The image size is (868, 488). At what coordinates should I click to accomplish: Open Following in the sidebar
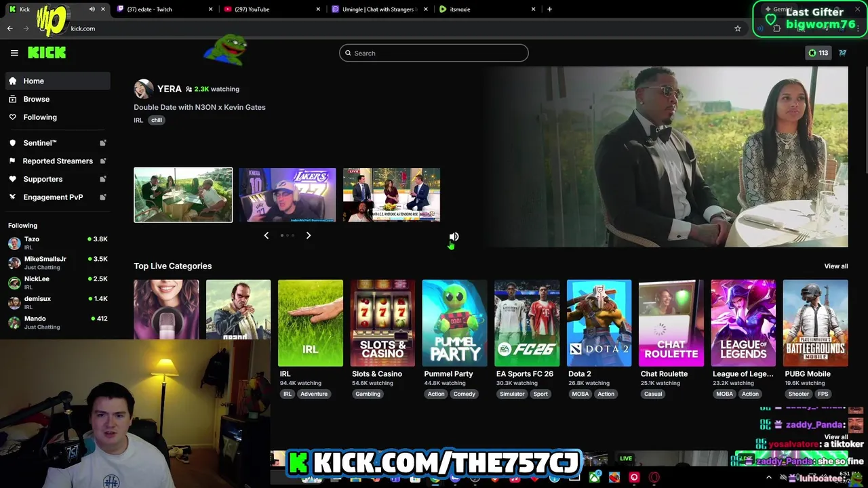click(x=58, y=117)
